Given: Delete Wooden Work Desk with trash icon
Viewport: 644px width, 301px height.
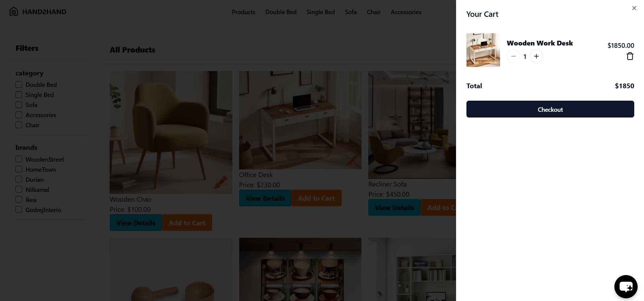Looking at the screenshot, I should pos(630,56).
